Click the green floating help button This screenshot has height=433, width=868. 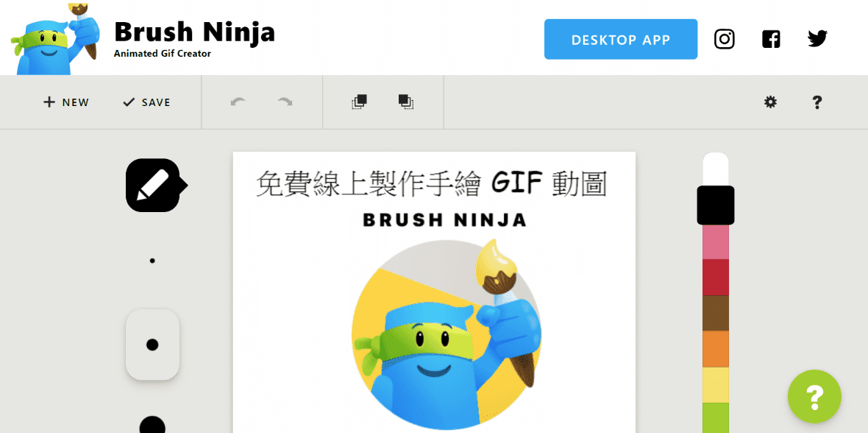(814, 396)
